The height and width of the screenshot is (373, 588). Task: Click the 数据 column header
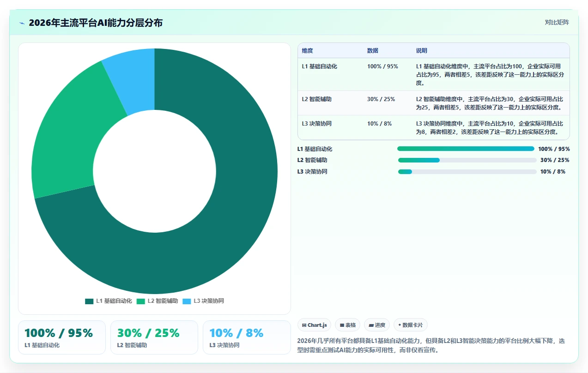(x=373, y=51)
